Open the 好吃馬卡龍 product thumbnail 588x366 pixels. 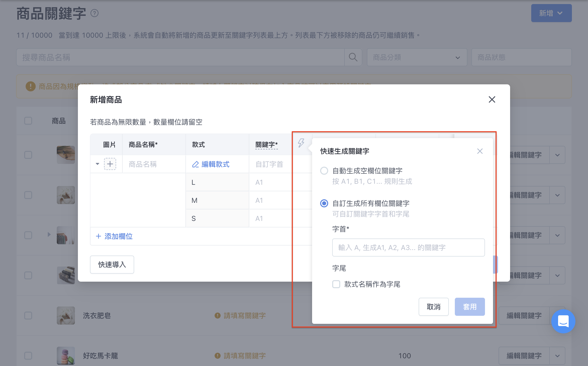(x=66, y=356)
